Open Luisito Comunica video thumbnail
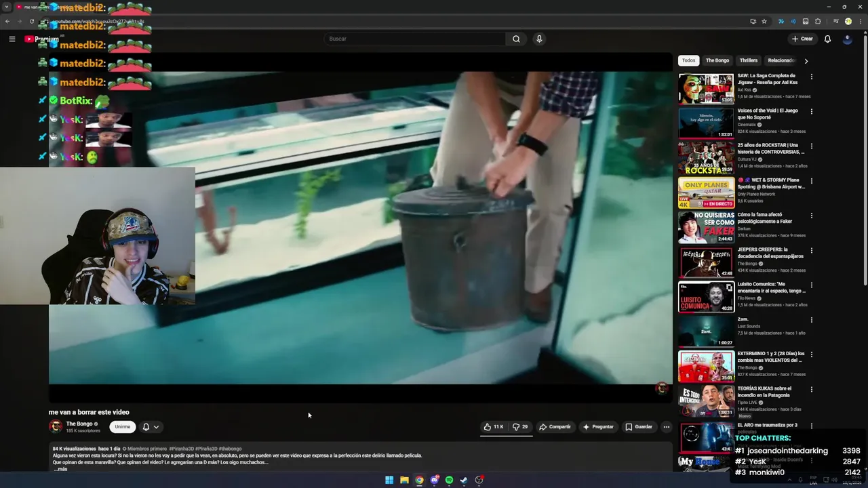The height and width of the screenshot is (488, 868). [x=706, y=297]
